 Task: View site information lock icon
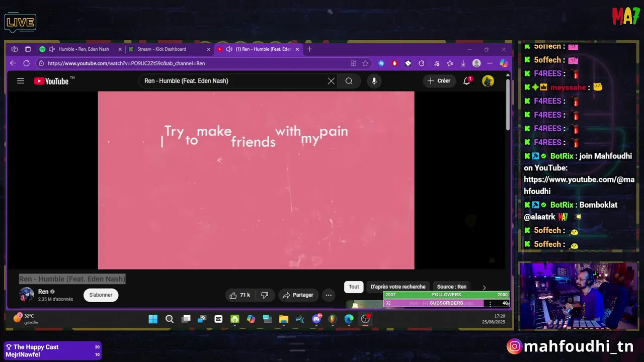click(x=42, y=63)
